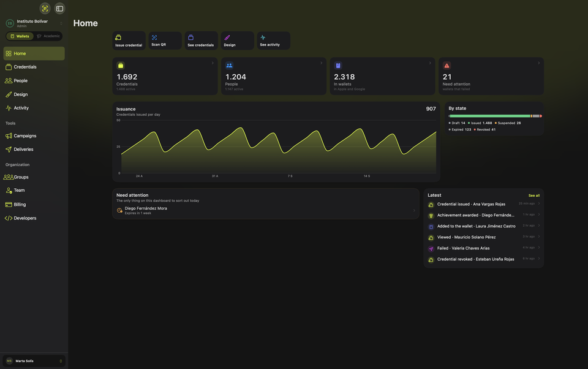Click the scan icon above the sidebar
The image size is (588, 369).
[45, 9]
